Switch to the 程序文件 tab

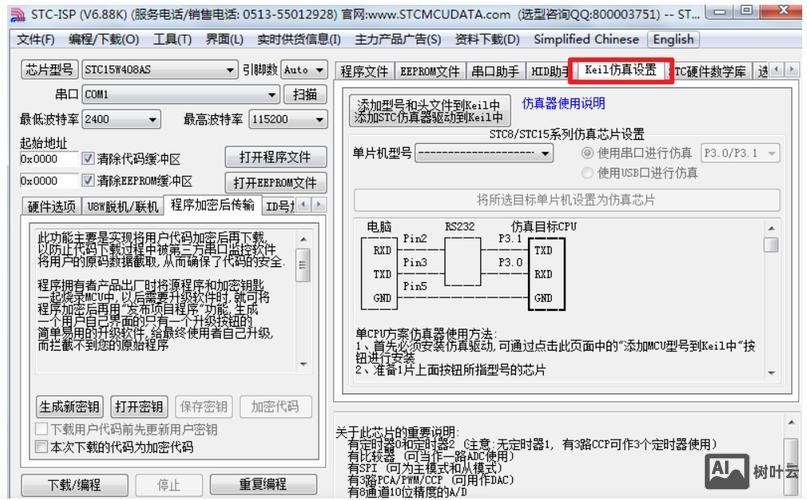[x=364, y=72]
